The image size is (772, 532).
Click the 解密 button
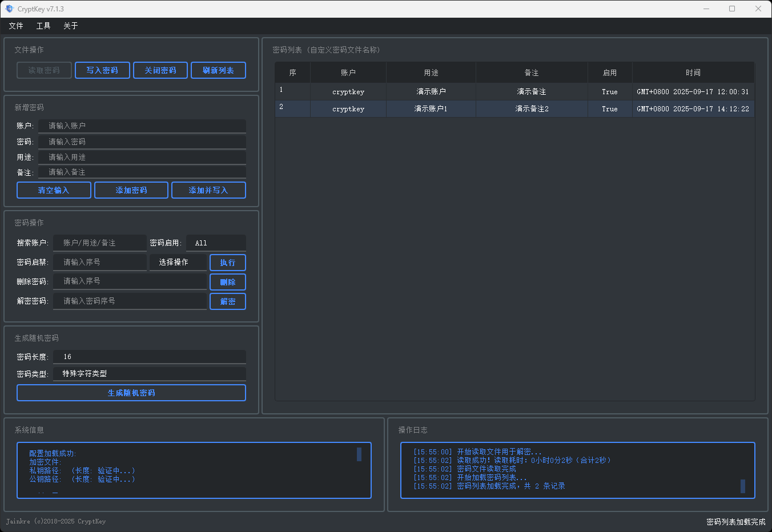228,301
